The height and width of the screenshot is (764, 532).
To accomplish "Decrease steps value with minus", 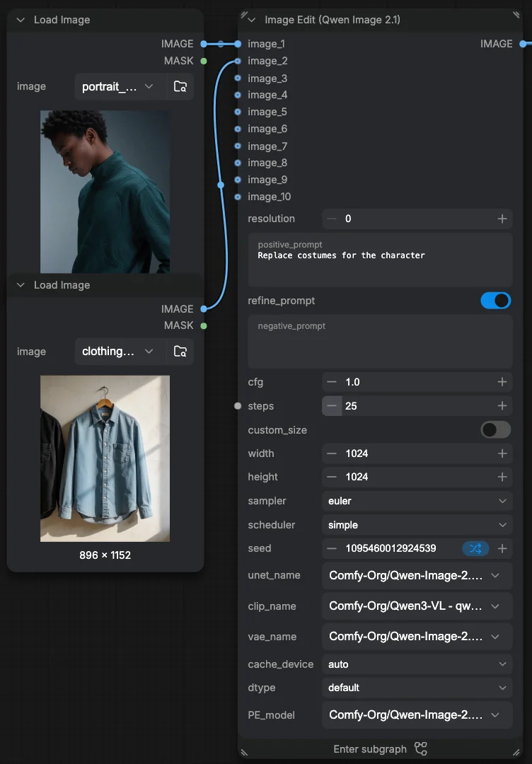I will pos(332,406).
